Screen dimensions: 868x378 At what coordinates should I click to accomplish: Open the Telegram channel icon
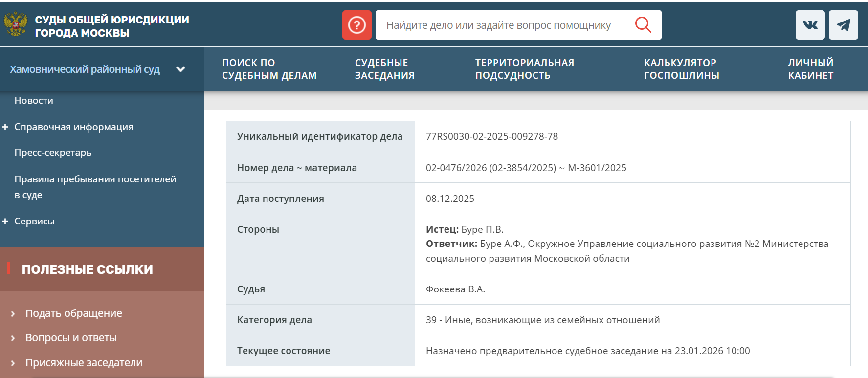coord(844,25)
